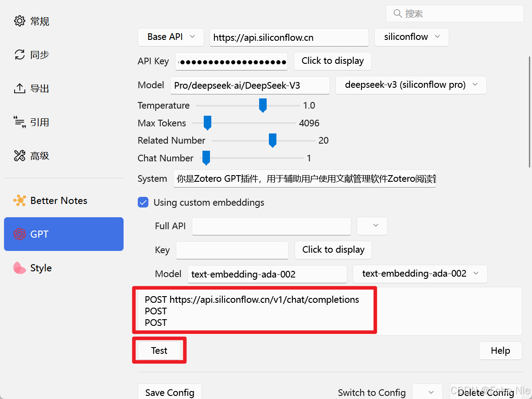
Task: Select the GPT preferences pane
Action: (x=64, y=234)
